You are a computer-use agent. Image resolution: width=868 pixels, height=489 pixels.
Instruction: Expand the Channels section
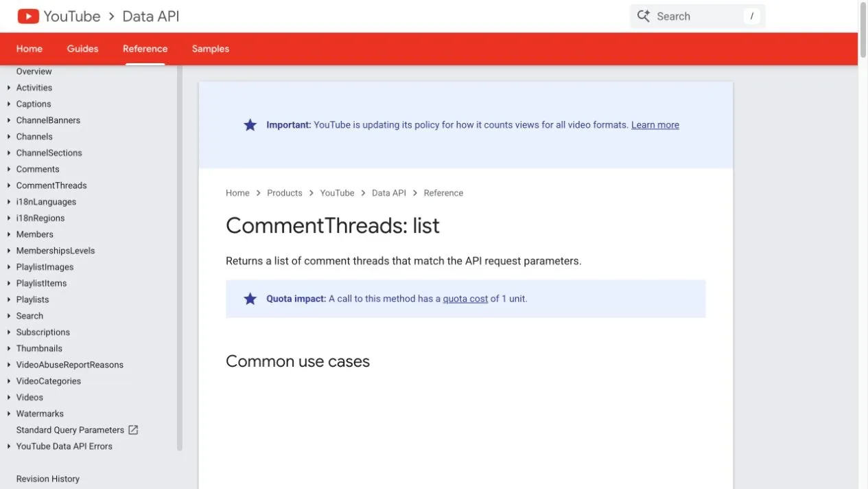8,137
